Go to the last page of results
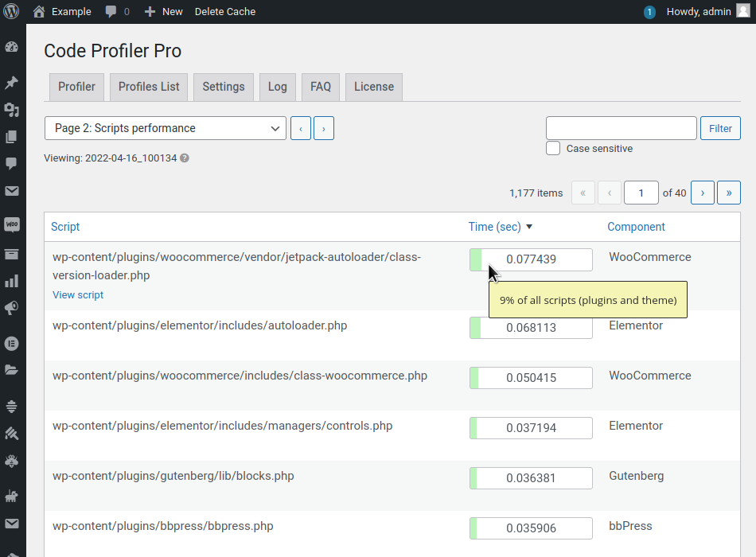756x557 pixels. [x=728, y=193]
